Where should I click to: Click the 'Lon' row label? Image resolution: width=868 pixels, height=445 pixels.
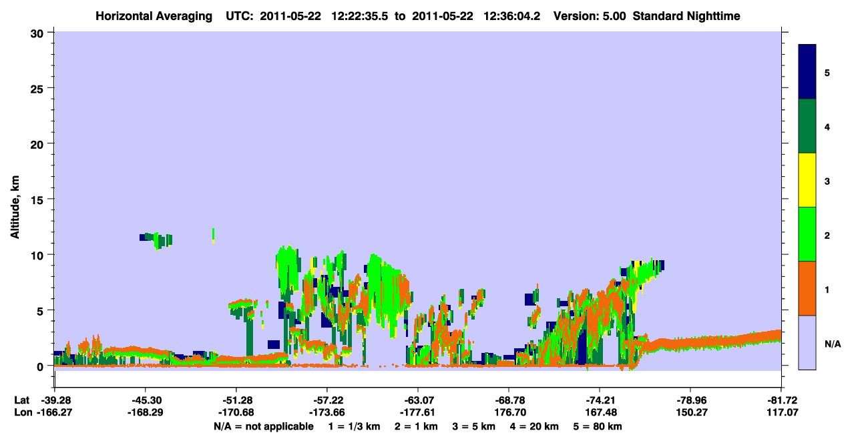23,413
